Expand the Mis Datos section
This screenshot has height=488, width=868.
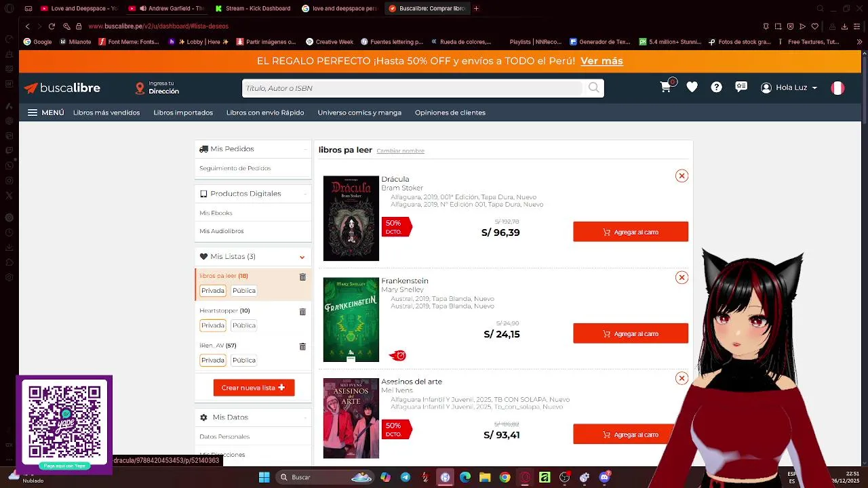[x=253, y=418]
